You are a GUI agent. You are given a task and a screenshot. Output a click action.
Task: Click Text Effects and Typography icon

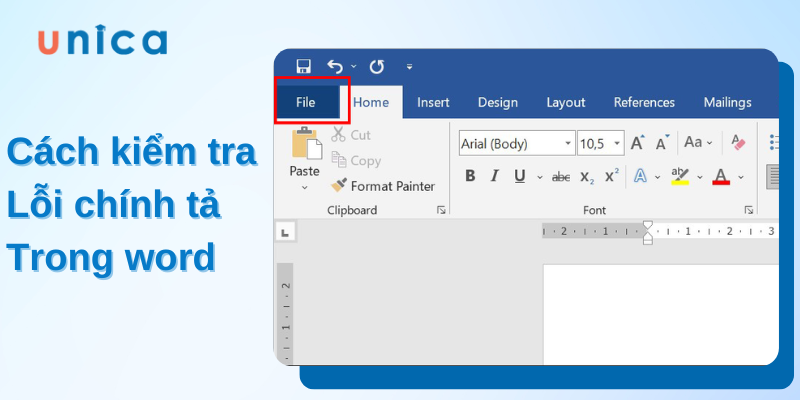(640, 177)
